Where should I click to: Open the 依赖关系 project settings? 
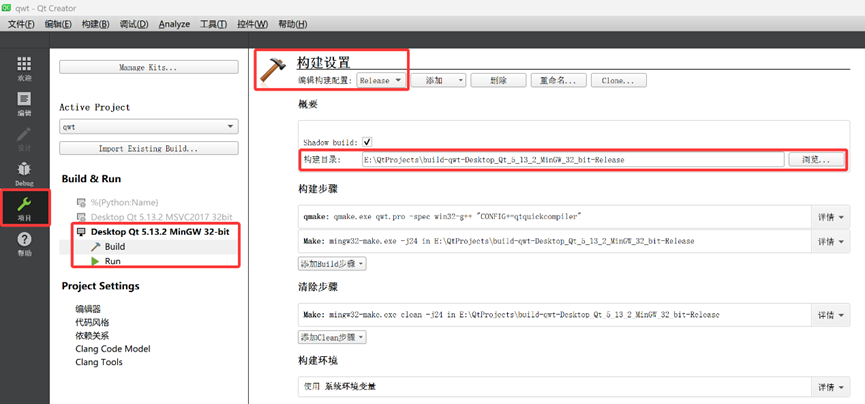pos(92,336)
